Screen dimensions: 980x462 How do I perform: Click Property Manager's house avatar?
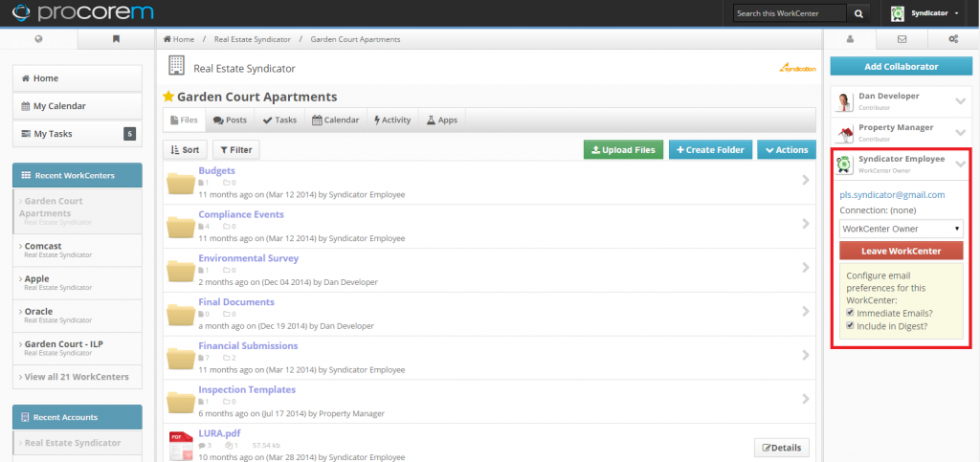[x=844, y=133]
